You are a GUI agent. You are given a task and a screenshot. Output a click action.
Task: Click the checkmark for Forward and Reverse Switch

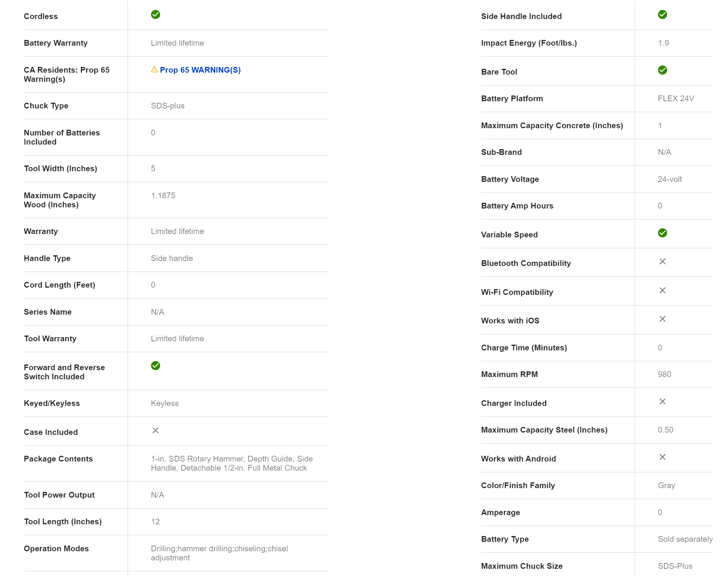[155, 366]
